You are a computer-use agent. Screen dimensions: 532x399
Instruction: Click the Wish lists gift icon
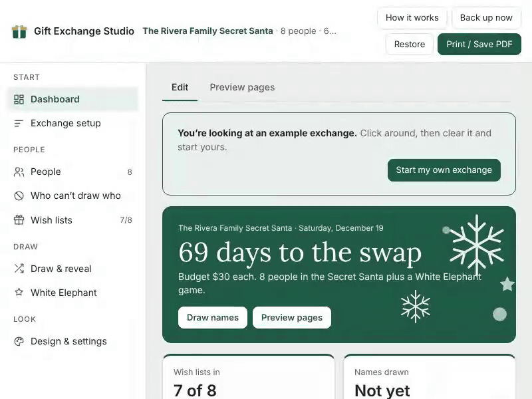[x=19, y=220]
